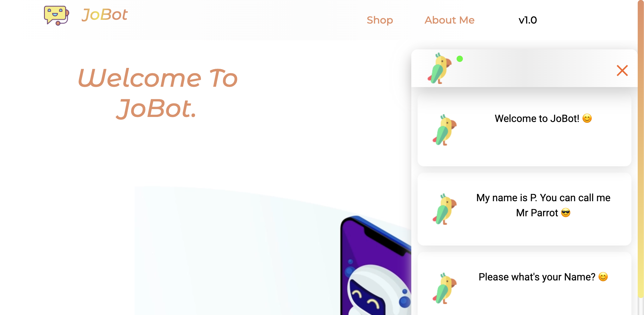Close the chat panel with the orange X

click(x=622, y=70)
